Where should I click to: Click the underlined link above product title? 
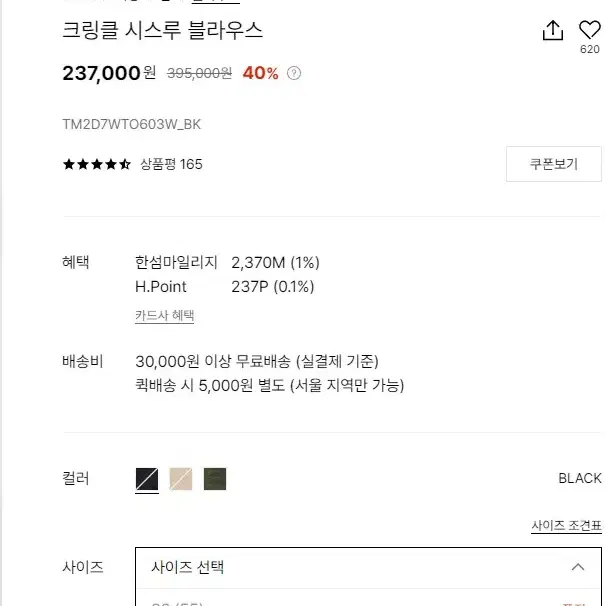pos(216,2)
